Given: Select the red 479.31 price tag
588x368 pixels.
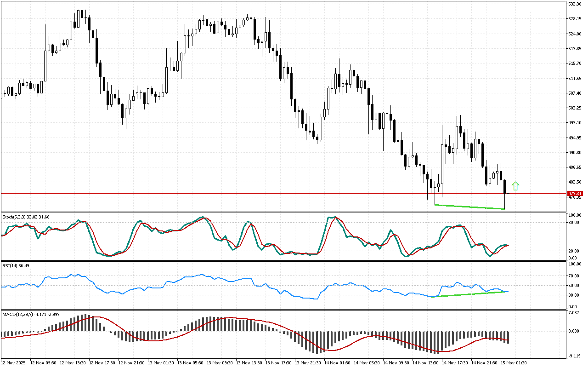Looking at the screenshot, I should (x=575, y=193).
